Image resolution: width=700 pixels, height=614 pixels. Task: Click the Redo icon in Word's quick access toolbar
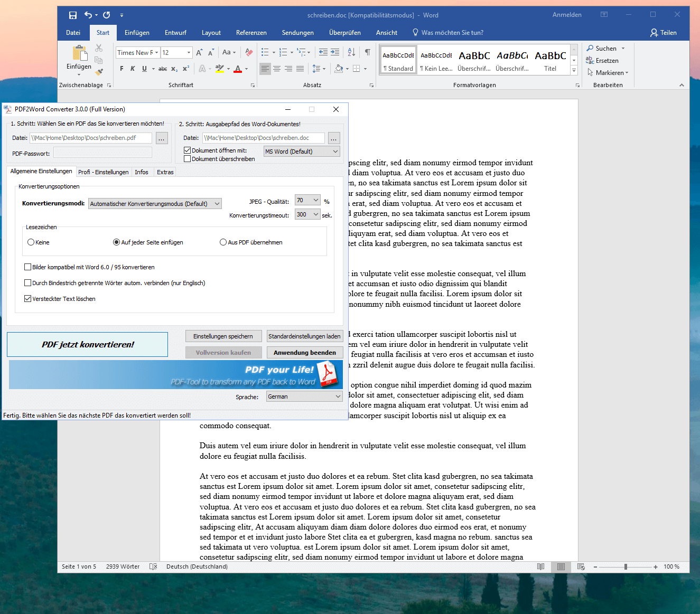pyautogui.click(x=107, y=15)
